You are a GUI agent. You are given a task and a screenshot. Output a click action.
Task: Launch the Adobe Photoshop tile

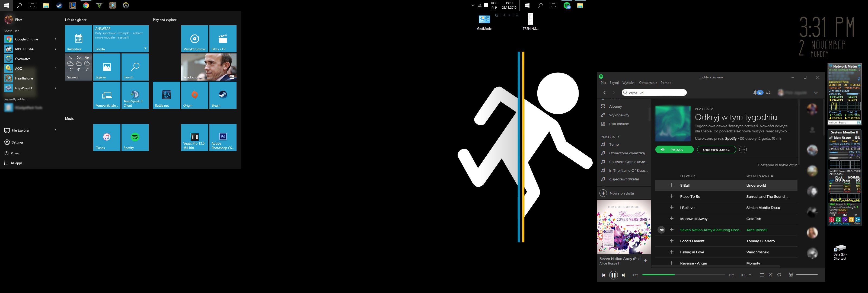(x=223, y=137)
